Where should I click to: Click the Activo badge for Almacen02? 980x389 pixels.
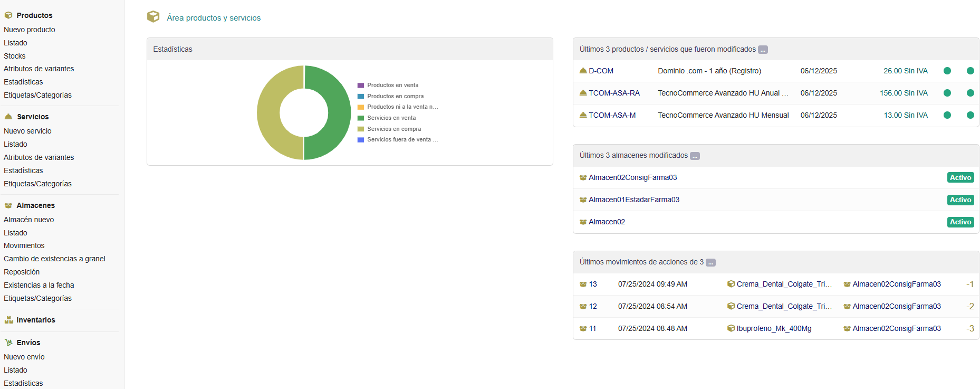point(960,222)
